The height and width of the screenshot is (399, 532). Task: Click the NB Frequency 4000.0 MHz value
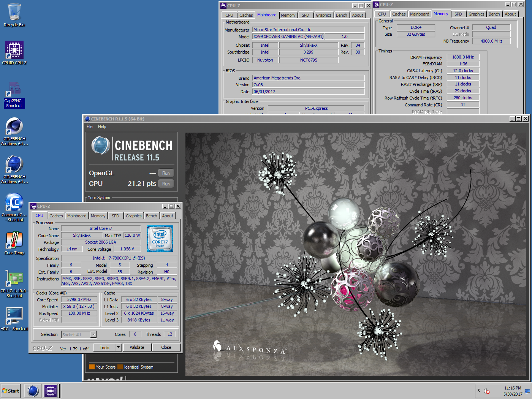pyautogui.click(x=491, y=41)
